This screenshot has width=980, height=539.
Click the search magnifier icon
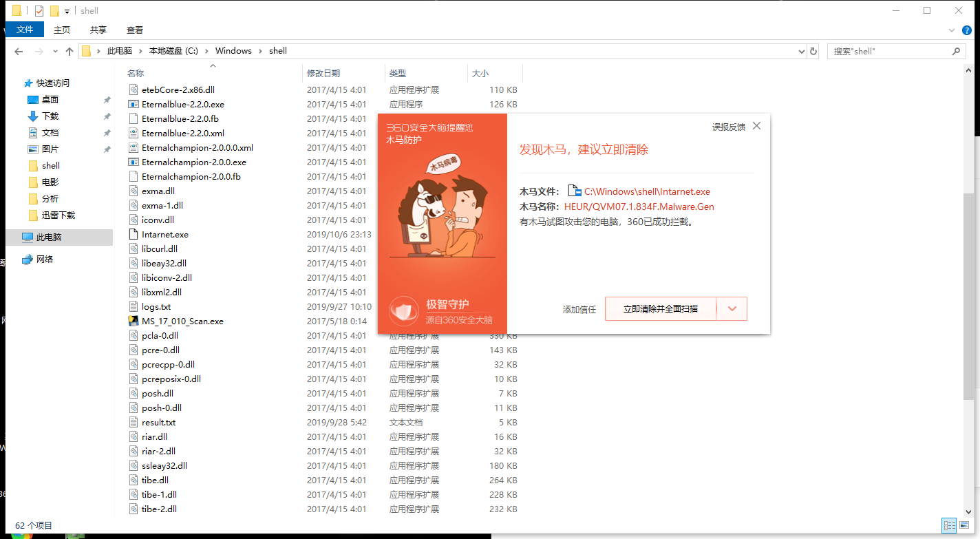956,51
